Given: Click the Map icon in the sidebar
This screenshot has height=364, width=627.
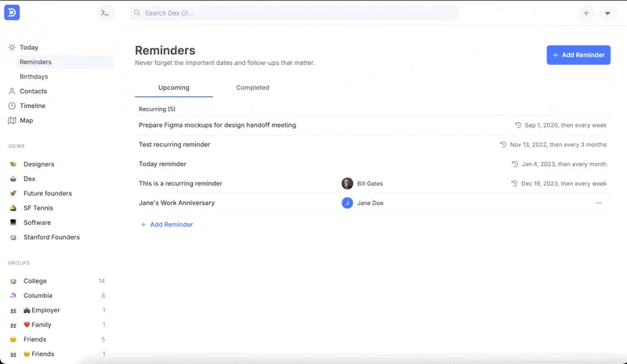Looking at the screenshot, I should click(x=12, y=121).
